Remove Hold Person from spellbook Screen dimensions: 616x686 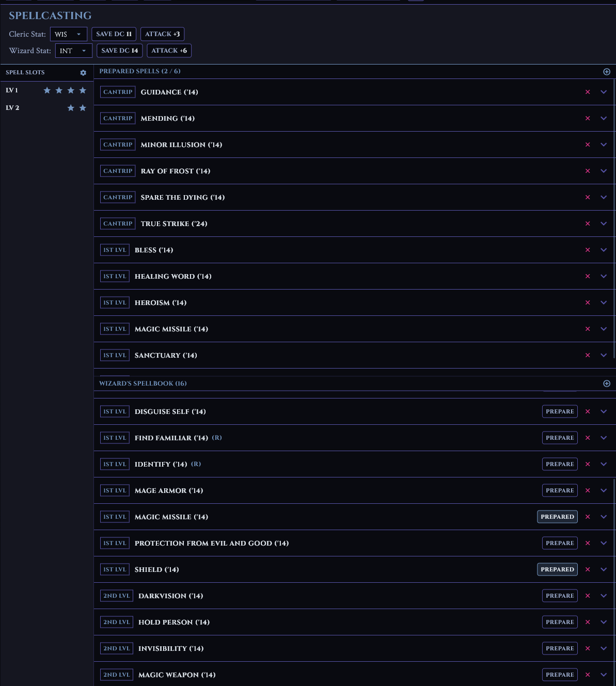coord(588,622)
